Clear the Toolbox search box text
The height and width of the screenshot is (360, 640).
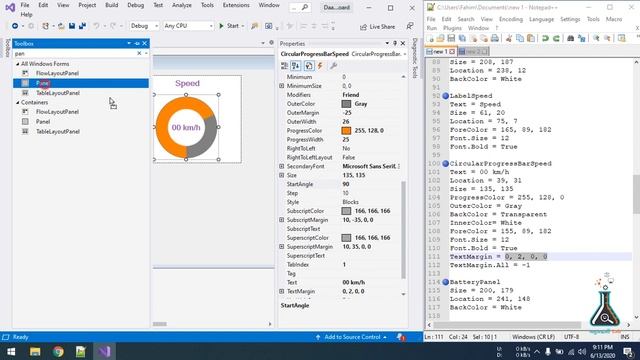139,53
